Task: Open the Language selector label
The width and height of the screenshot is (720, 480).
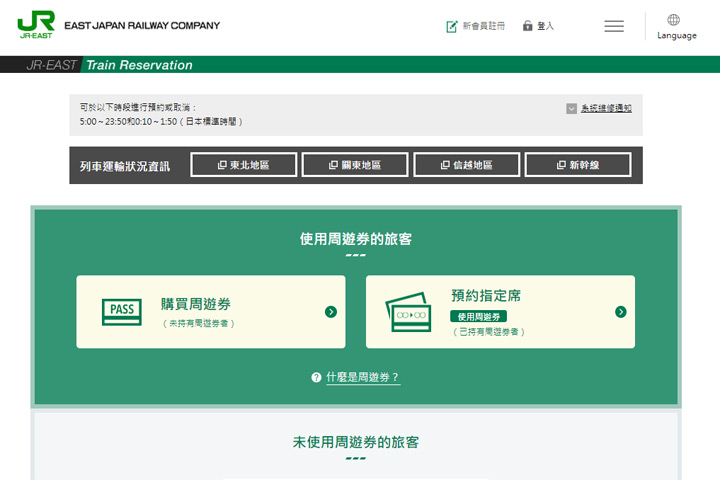Action: coord(676,35)
